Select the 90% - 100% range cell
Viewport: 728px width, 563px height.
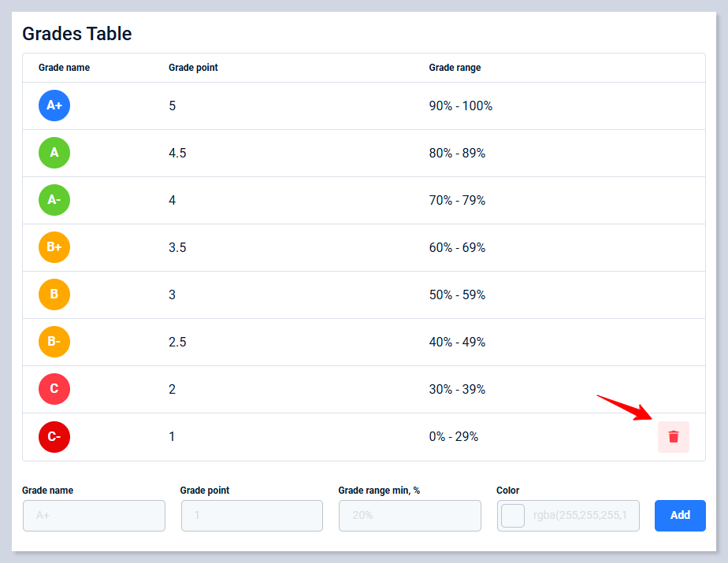(x=460, y=106)
